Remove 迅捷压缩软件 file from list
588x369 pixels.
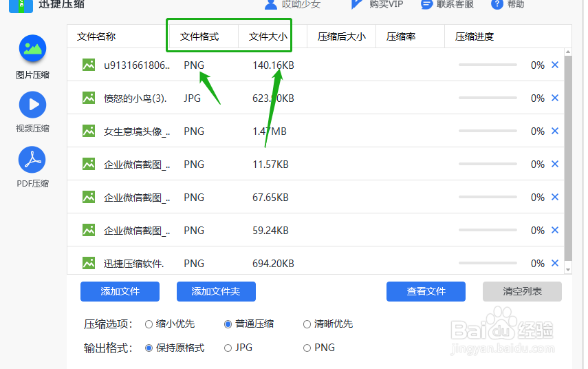tap(555, 263)
